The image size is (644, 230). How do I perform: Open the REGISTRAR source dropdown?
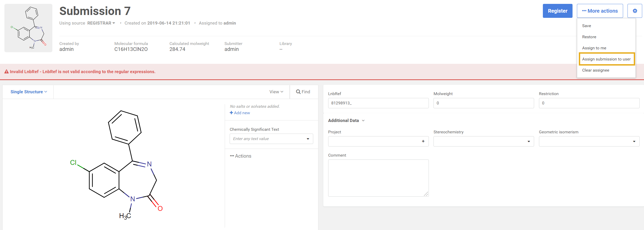[101, 23]
